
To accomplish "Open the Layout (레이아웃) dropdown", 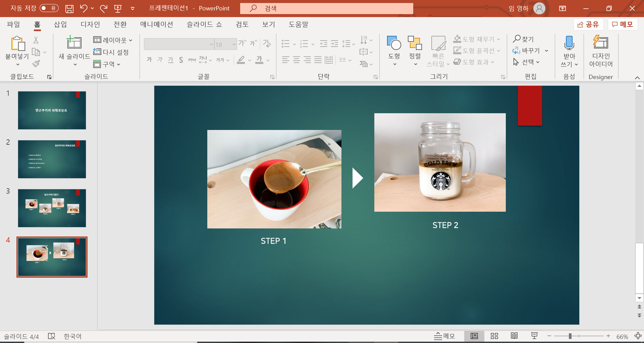I will [x=113, y=40].
